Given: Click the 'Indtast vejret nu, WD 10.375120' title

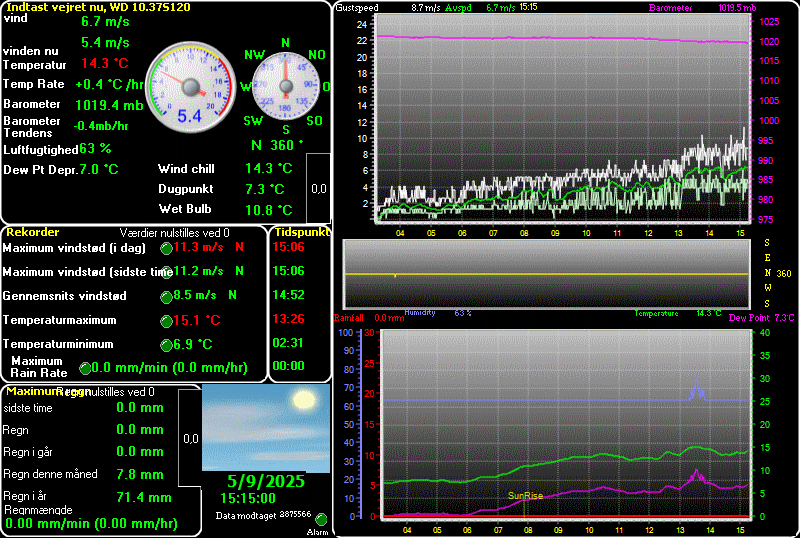Looking at the screenshot, I should tap(98, 7).
